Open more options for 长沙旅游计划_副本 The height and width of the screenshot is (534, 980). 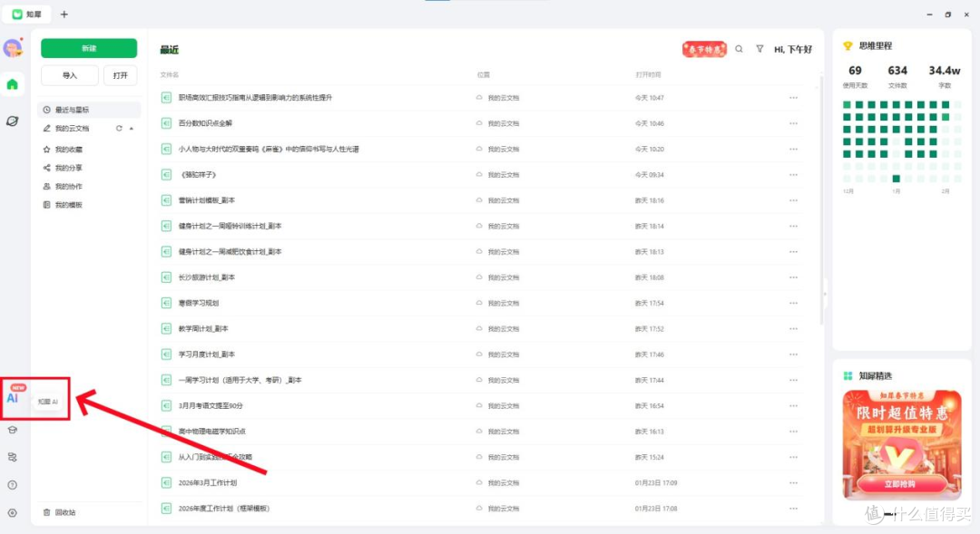pos(793,277)
